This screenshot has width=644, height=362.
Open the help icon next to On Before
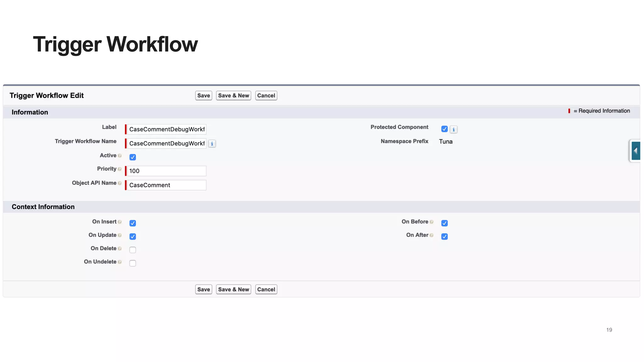tap(431, 222)
